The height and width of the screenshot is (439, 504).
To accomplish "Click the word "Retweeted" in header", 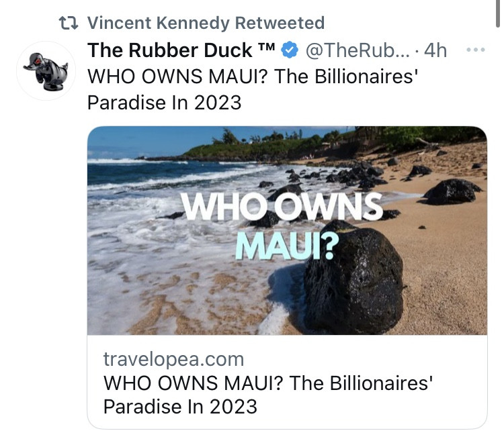I will [279, 23].
